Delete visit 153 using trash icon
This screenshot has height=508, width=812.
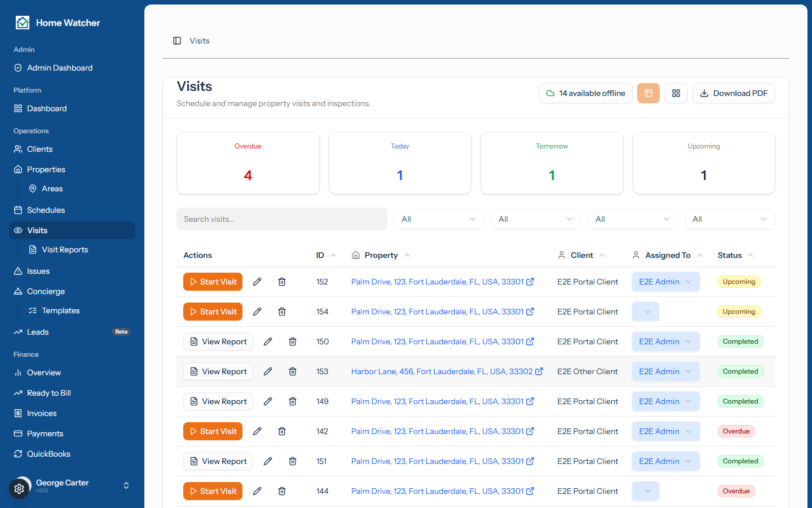click(293, 371)
